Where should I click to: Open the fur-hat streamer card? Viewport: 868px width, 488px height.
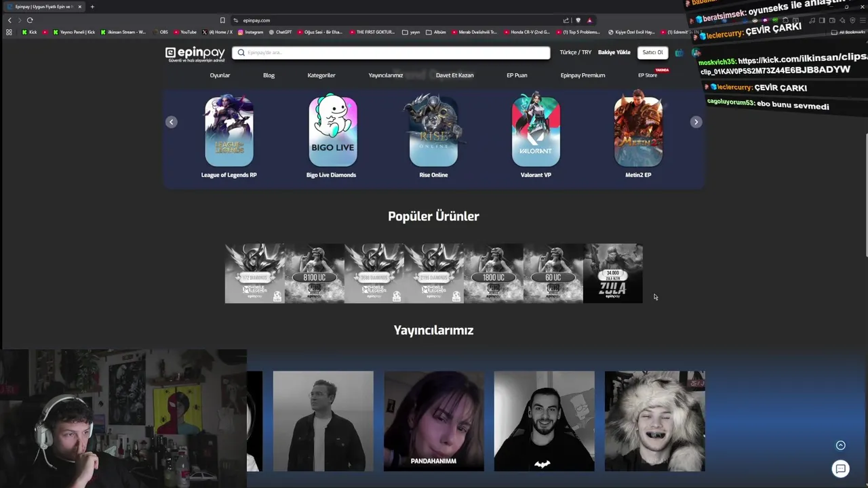click(654, 421)
